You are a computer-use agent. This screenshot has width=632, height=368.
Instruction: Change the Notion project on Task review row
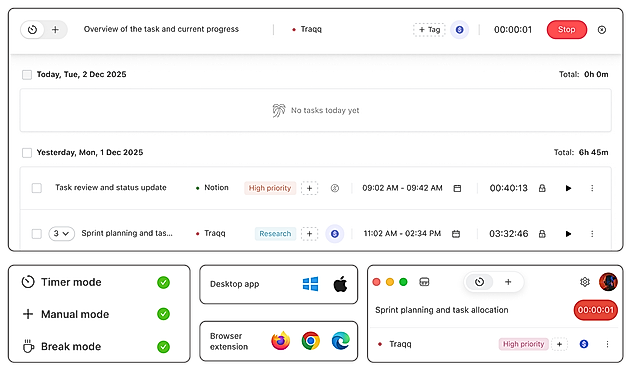[212, 187]
